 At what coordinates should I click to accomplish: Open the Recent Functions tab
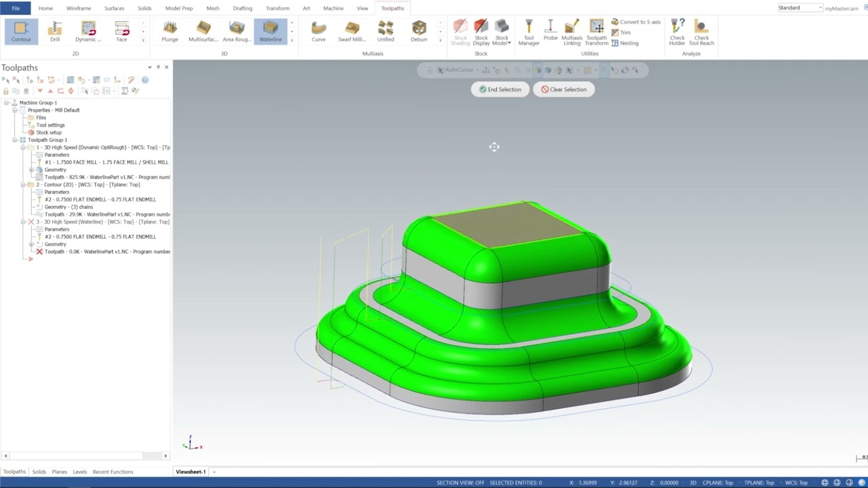coord(113,472)
